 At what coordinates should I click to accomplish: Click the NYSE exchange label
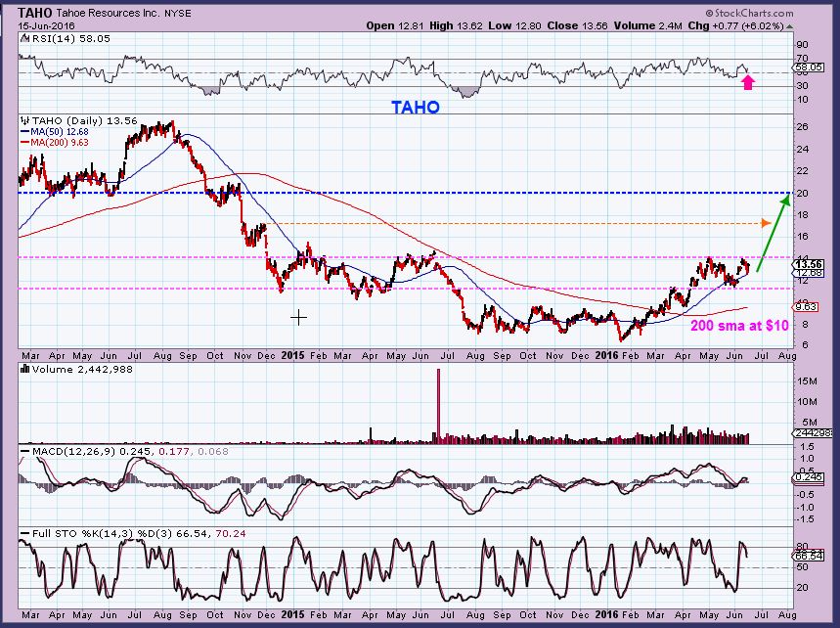177,13
